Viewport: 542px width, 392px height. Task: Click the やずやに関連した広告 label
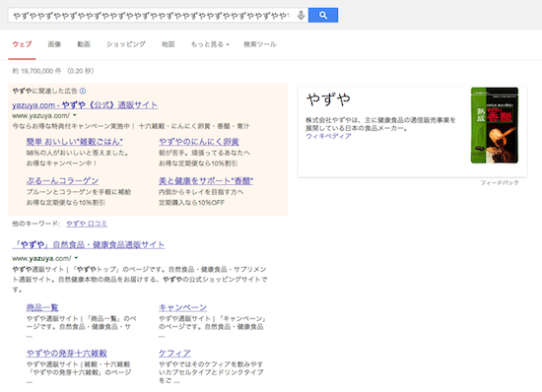[x=45, y=92]
